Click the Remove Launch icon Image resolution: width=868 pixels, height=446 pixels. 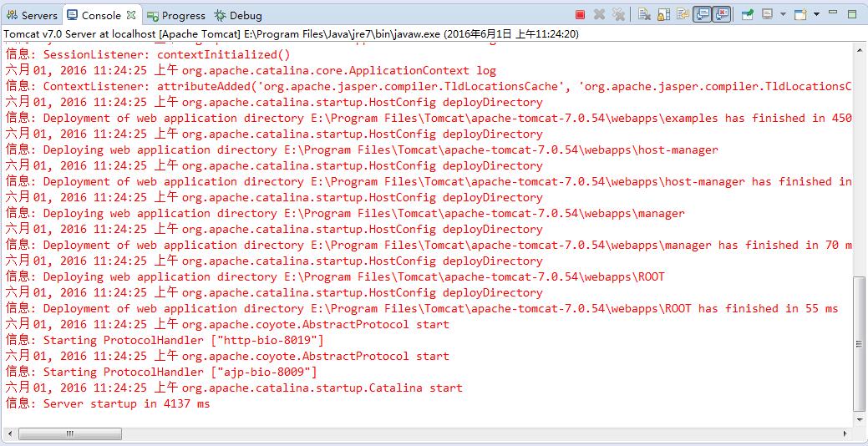click(x=599, y=15)
